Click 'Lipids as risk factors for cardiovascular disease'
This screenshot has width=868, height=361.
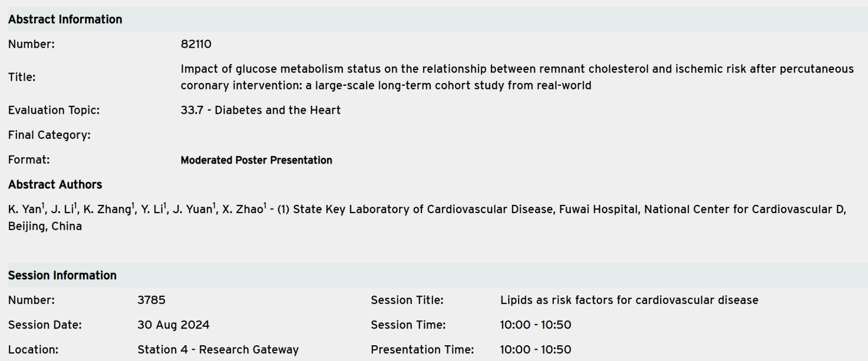[629, 300]
